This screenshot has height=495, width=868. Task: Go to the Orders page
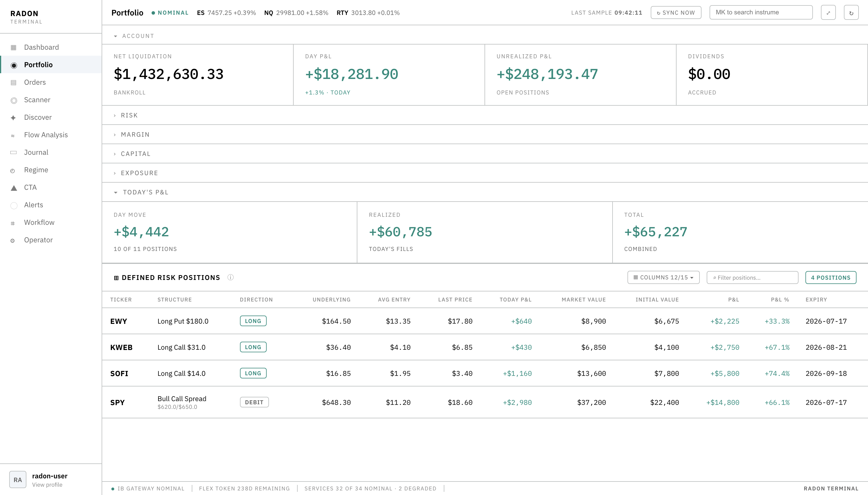tap(51, 82)
